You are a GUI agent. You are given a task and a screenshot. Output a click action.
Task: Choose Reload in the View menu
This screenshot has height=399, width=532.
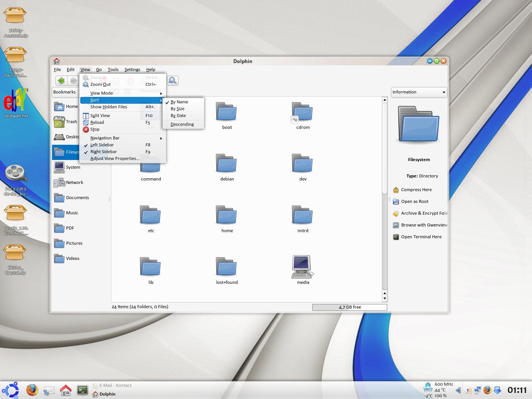click(x=123, y=122)
